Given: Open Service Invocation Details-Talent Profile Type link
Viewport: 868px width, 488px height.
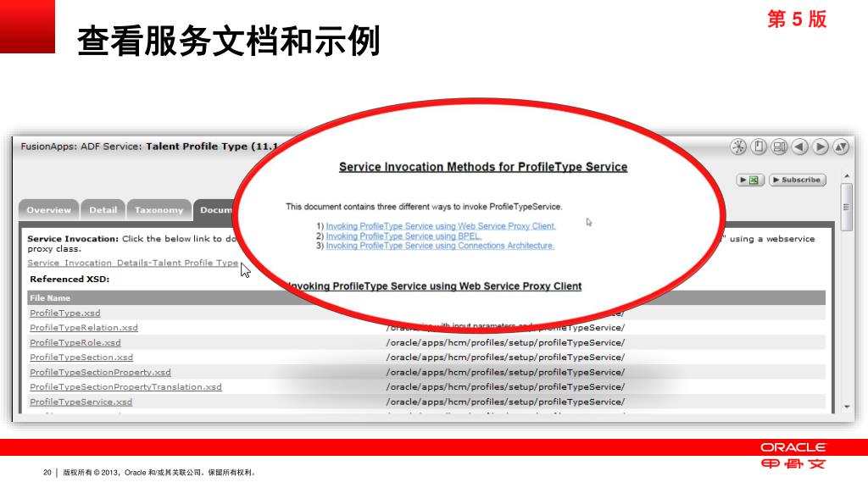Looking at the screenshot, I should click(133, 263).
